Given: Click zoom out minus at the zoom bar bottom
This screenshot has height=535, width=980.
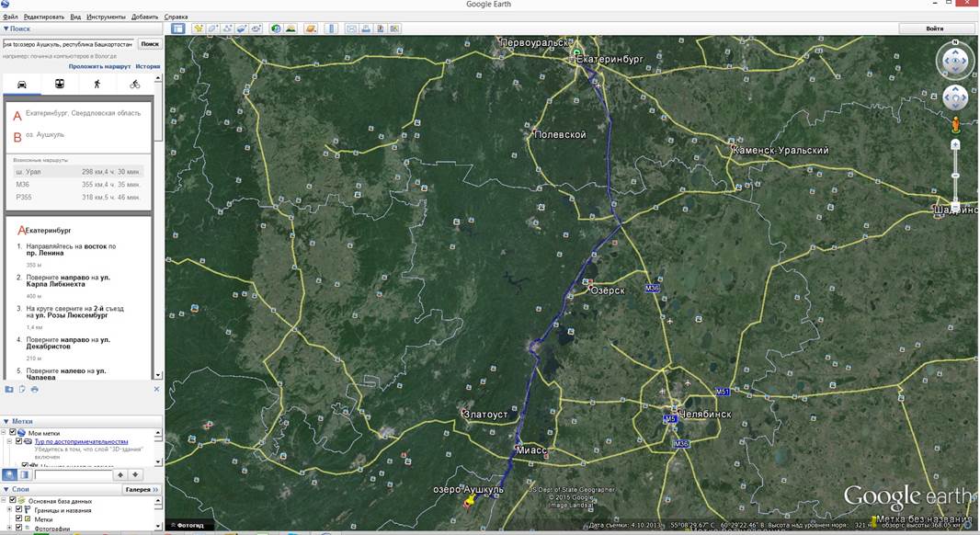Looking at the screenshot, I should [x=955, y=208].
